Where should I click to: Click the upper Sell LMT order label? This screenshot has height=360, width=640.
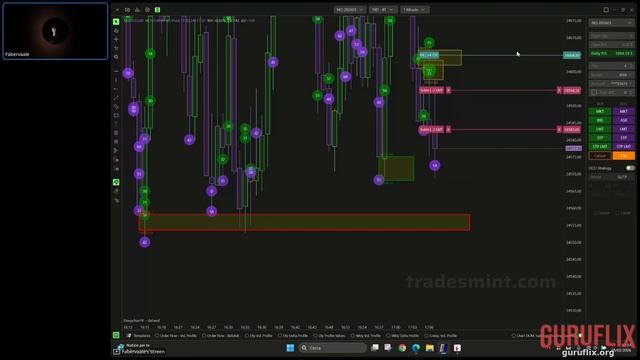tap(431, 90)
